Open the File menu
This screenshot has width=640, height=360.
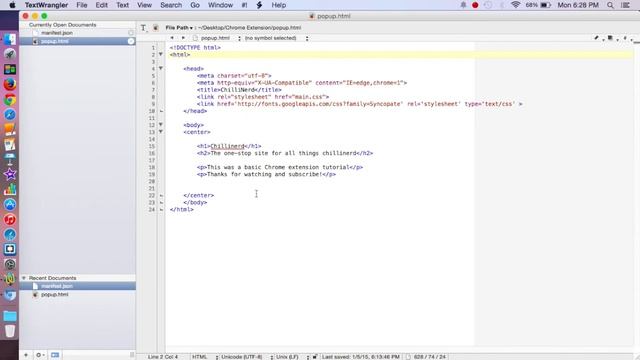coord(82,5)
